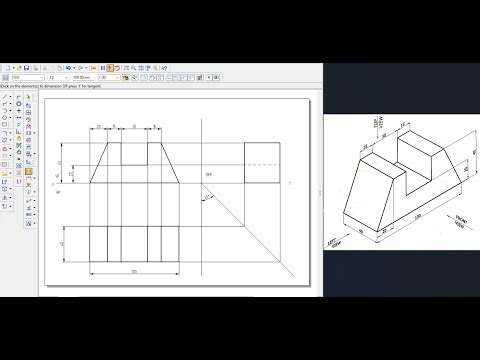Open the text size 12 dropdown
480x360 pixels.
58,77
